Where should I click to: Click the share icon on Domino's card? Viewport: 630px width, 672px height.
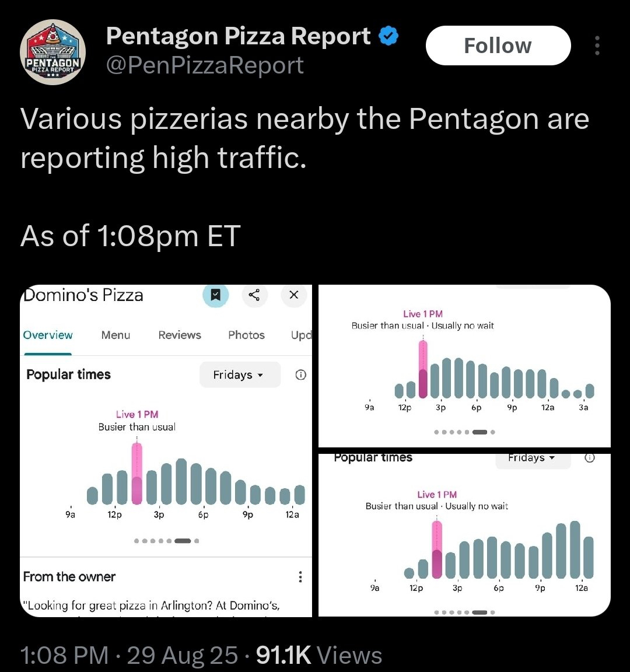click(254, 295)
